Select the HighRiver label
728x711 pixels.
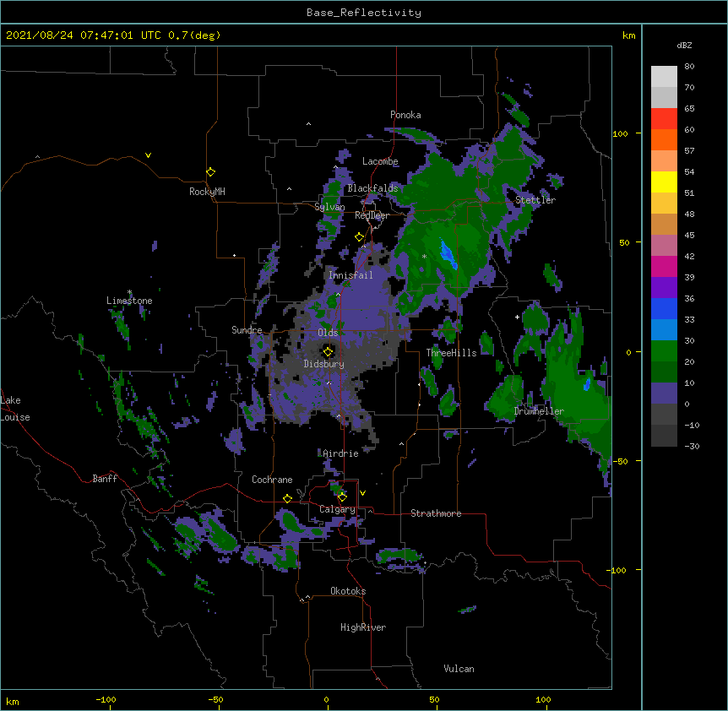363,627
